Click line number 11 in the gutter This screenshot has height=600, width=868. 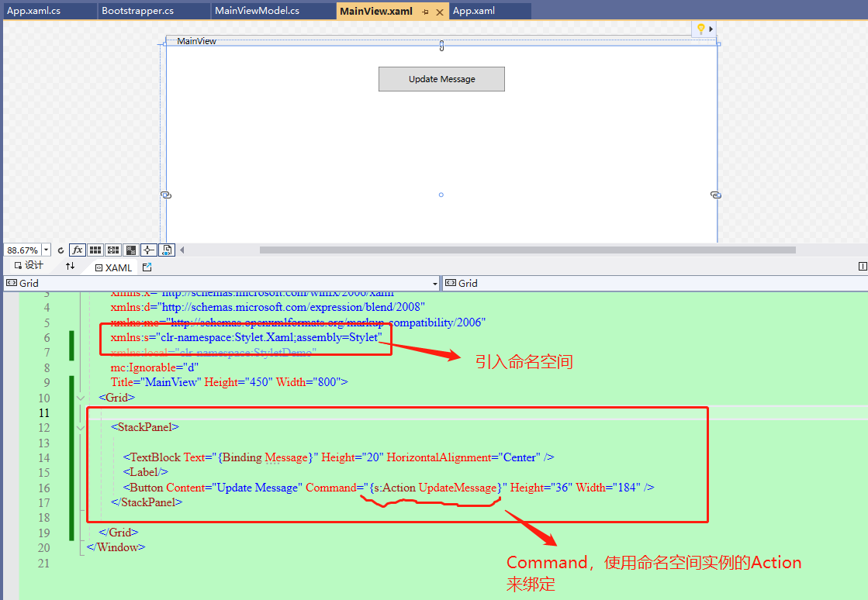tap(44, 413)
